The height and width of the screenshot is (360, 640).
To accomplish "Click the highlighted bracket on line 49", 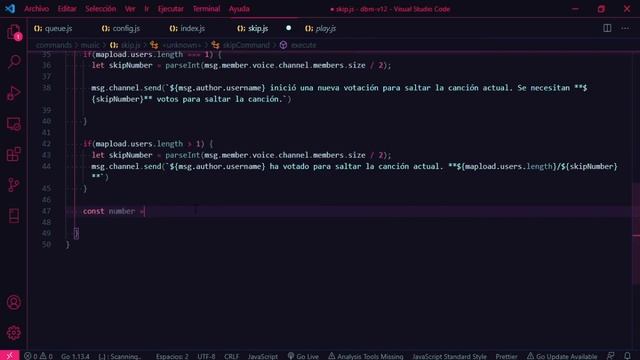I will pos(76,233).
